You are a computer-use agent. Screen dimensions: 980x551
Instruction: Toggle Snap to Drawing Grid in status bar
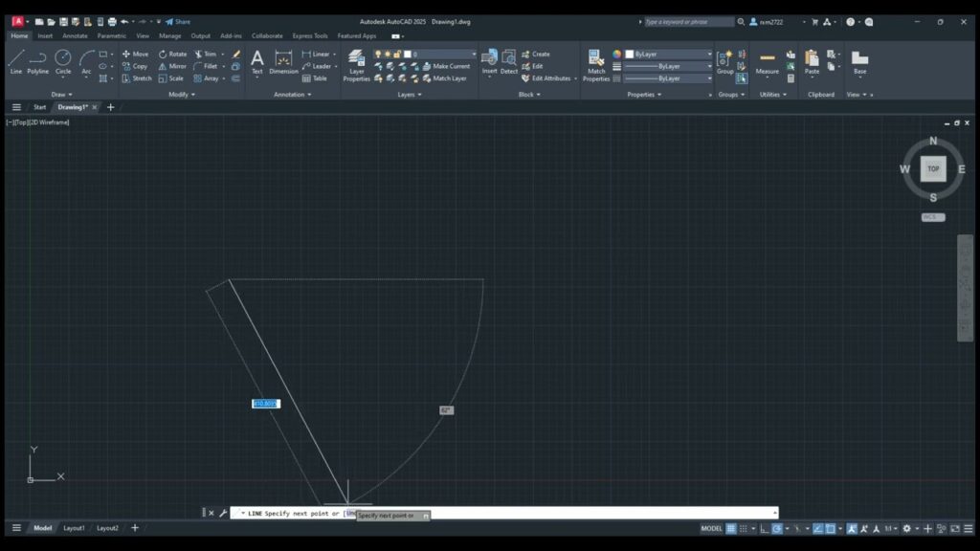(743, 526)
